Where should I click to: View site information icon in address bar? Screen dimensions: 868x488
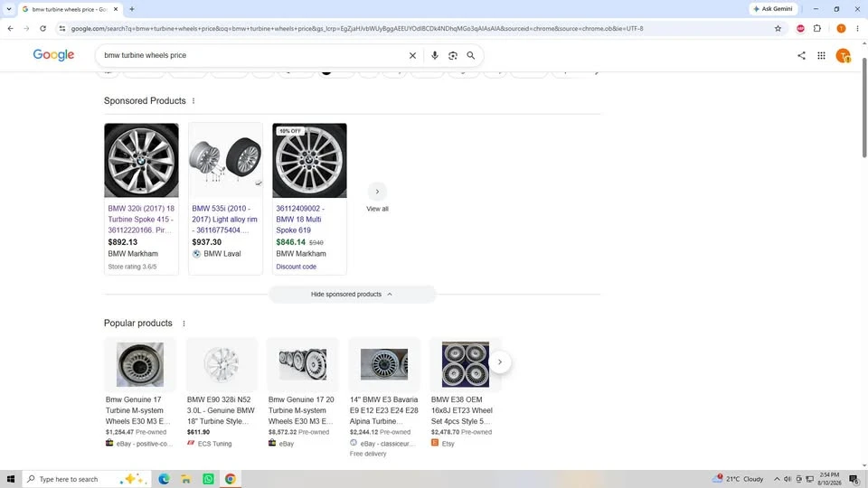coord(62,28)
